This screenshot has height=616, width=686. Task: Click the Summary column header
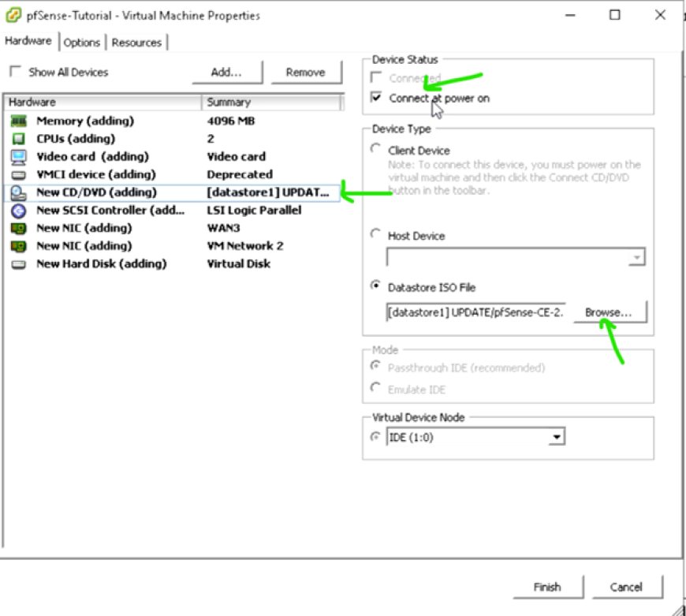pyautogui.click(x=271, y=103)
